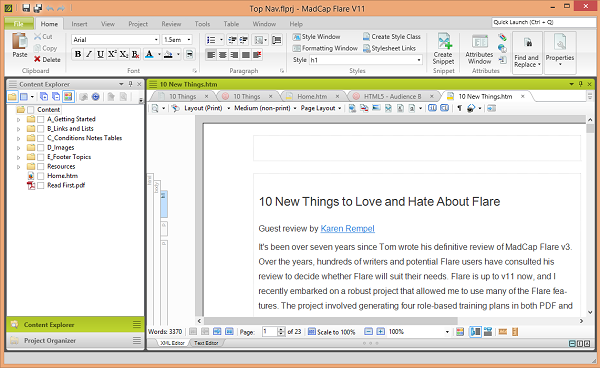Viewport: 600px width, 368px height.
Task: Apply Underline formatting
Action: pyautogui.click(x=100, y=54)
